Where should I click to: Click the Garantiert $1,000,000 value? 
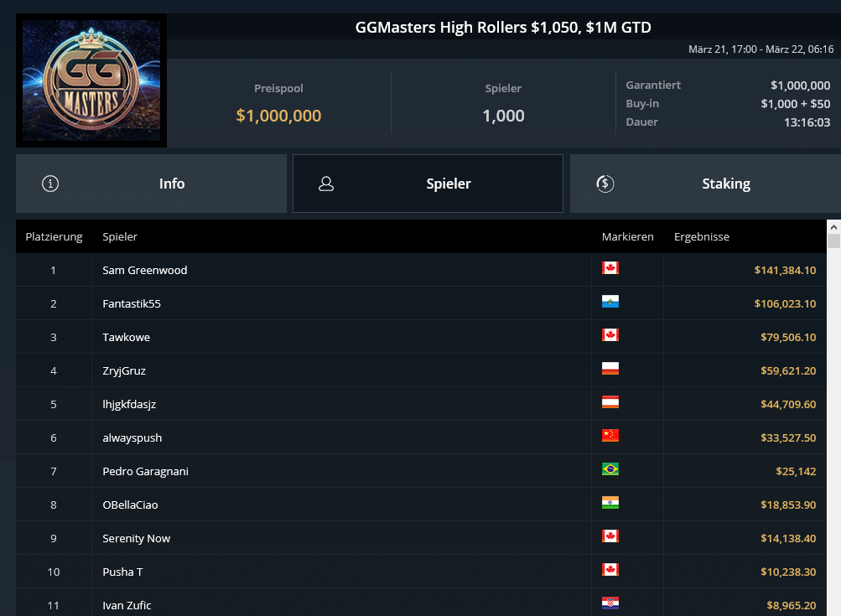pos(800,85)
